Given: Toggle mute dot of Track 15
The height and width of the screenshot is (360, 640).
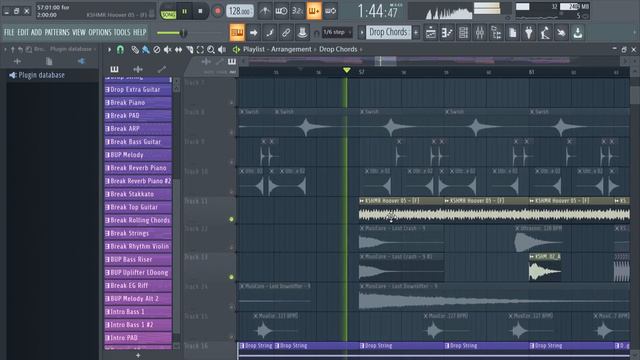Looking at the screenshot, I should coord(231,336).
